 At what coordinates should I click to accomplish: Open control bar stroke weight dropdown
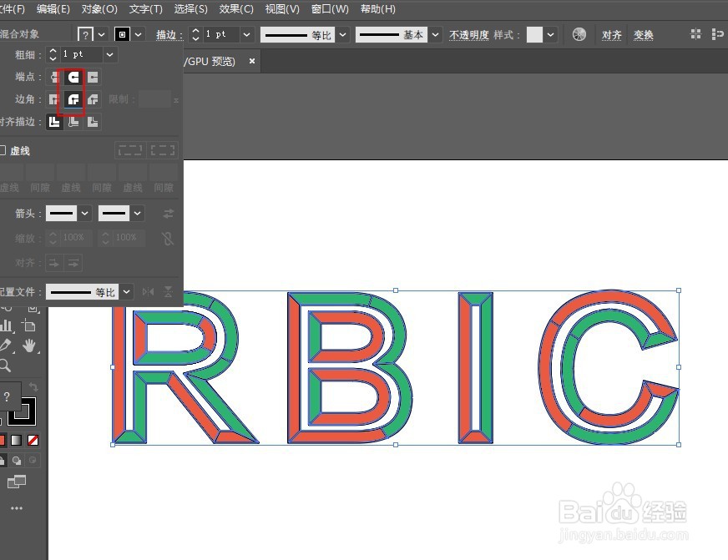click(246, 34)
